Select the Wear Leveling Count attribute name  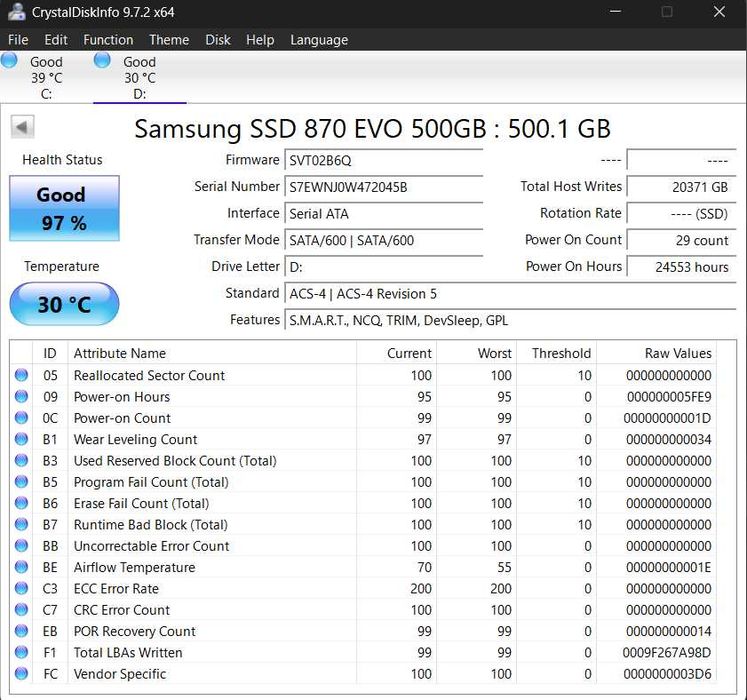tap(135, 439)
